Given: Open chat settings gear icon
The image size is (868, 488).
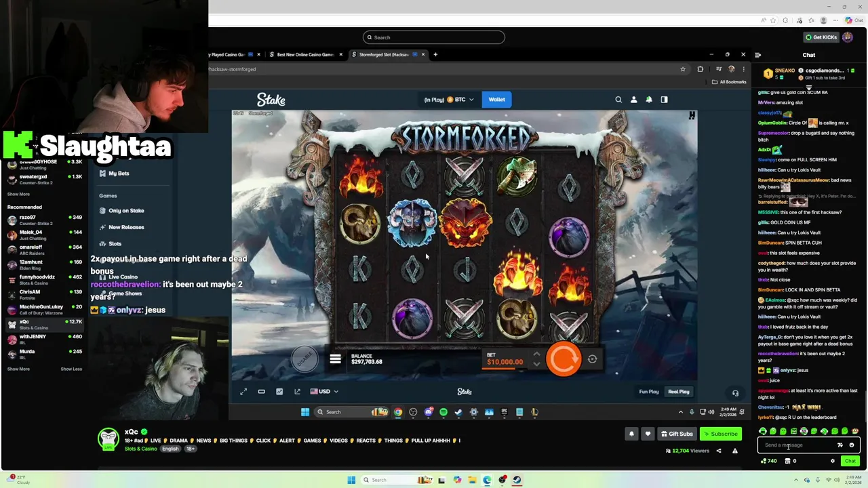Looking at the screenshot, I should point(833,461).
